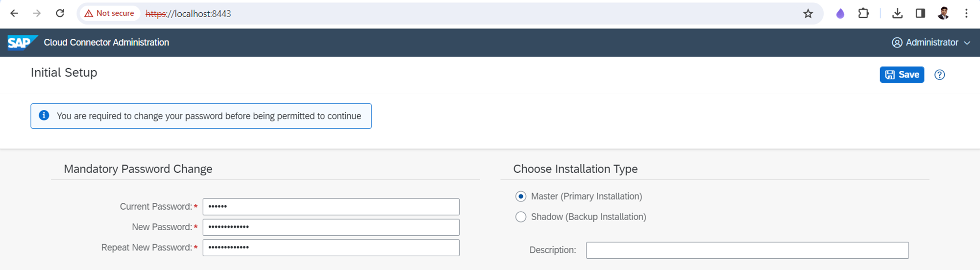This screenshot has height=270, width=980.
Task: Click the Not secure site warning
Action: [109, 14]
